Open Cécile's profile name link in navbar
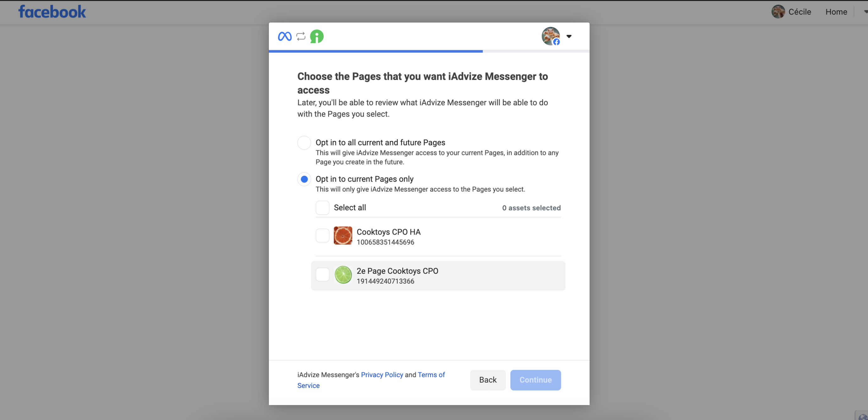Image resolution: width=868 pixels, height=420 pixels. pos(799,12)
